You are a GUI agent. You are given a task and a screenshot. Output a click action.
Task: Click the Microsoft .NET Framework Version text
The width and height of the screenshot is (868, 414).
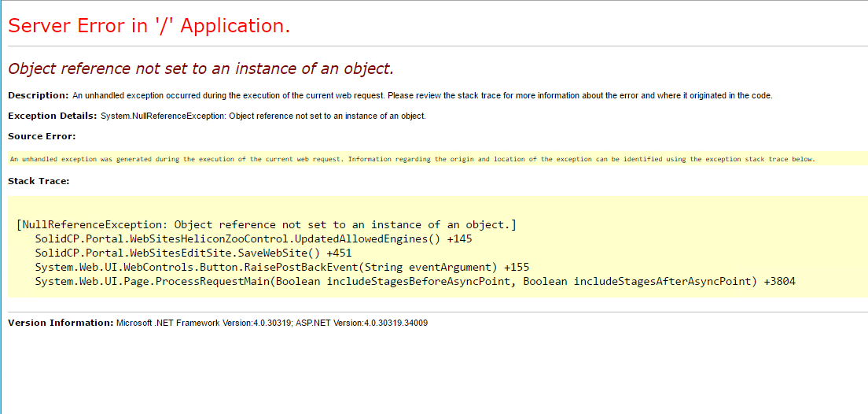pos(204,323)
